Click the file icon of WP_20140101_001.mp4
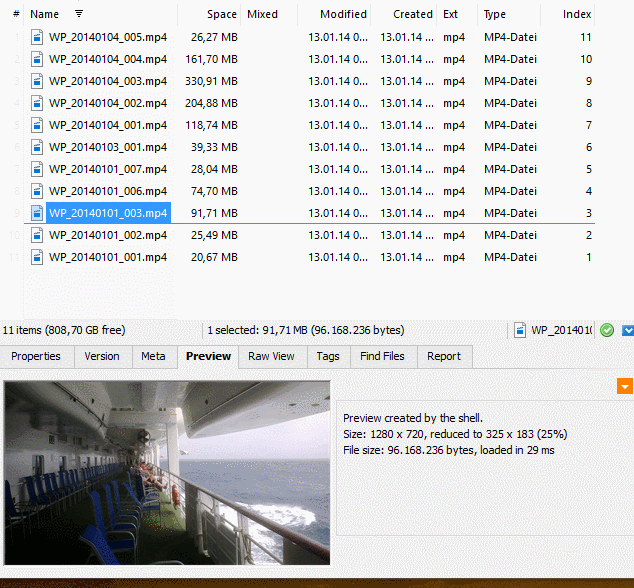Image resolution: width=634 pixels, height=588 pixels. coord(37,257)
